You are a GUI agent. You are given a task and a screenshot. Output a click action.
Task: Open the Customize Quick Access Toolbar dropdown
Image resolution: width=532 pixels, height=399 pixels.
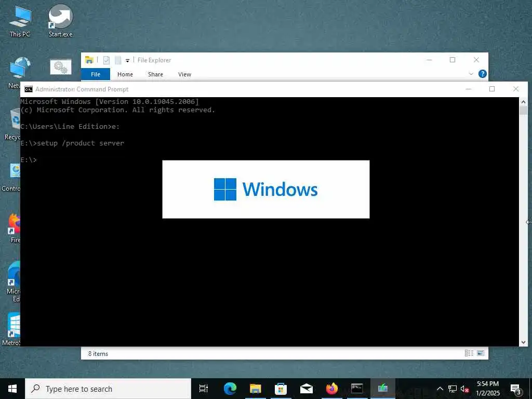point(128,61)
